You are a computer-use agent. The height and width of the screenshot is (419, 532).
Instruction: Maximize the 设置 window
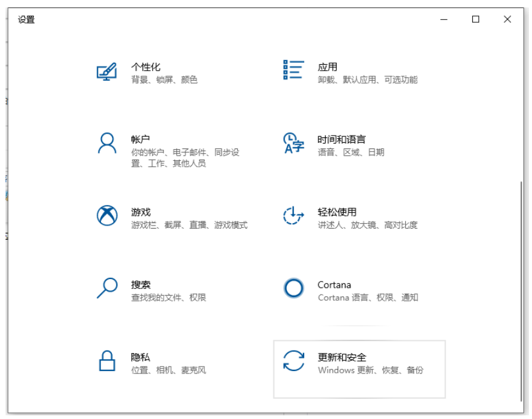tap(476, 19)
